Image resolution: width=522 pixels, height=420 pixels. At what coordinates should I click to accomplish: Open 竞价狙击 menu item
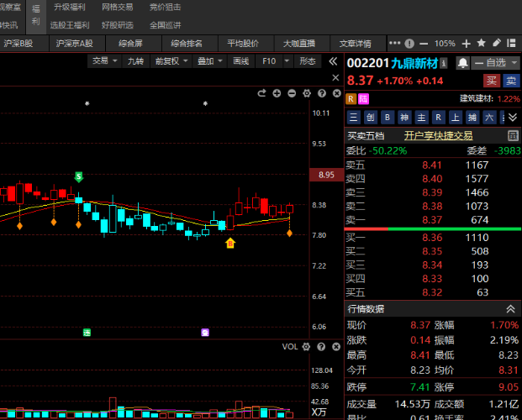point(165,7)
